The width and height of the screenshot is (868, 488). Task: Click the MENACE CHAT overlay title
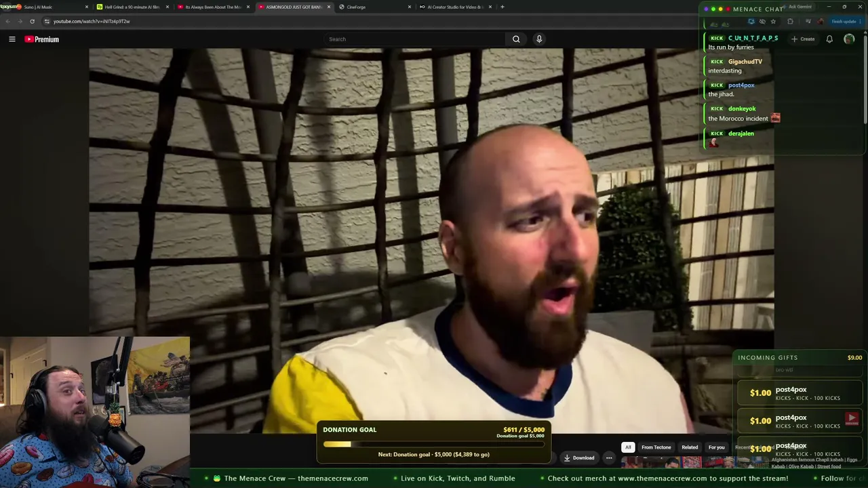point(759,9)
